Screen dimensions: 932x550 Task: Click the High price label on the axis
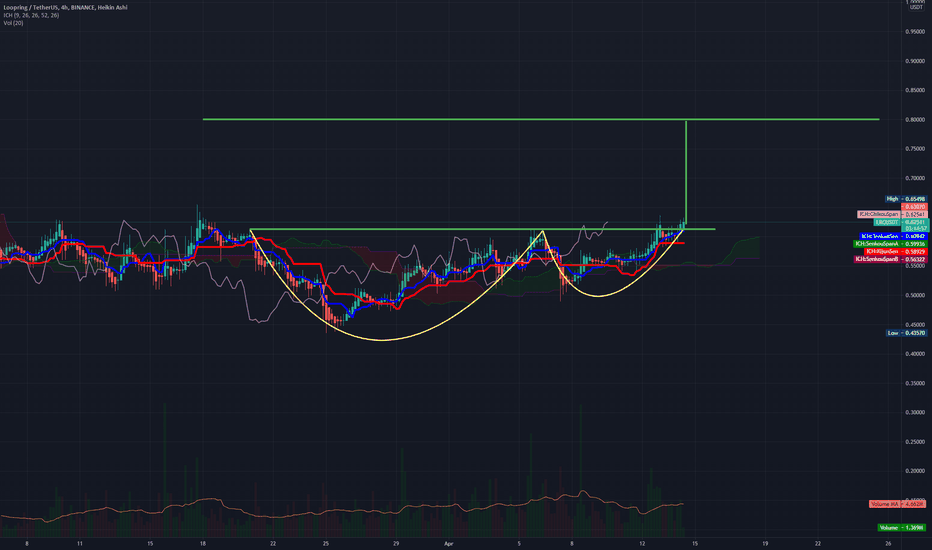pyautogui.click(x=905, y=199)
